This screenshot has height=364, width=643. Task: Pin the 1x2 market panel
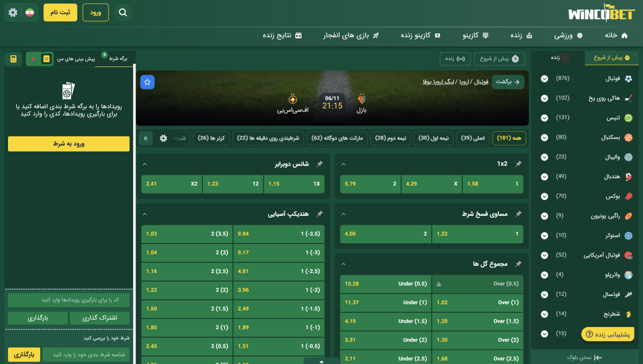(518, 164)
